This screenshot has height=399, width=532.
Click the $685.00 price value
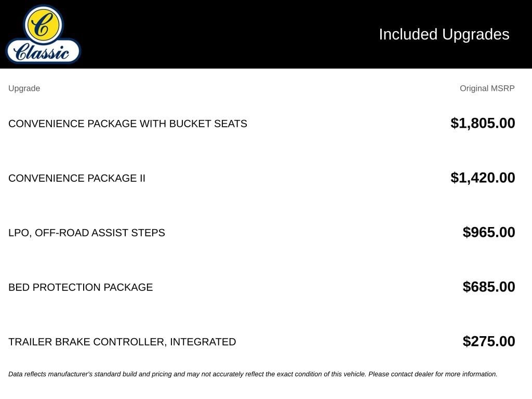point(488,287)
